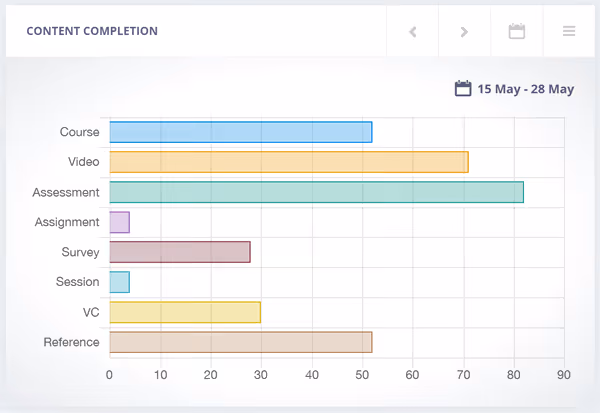Select the blue Course bar
This screenshot has width=600, height=413.
click(241, 132)
